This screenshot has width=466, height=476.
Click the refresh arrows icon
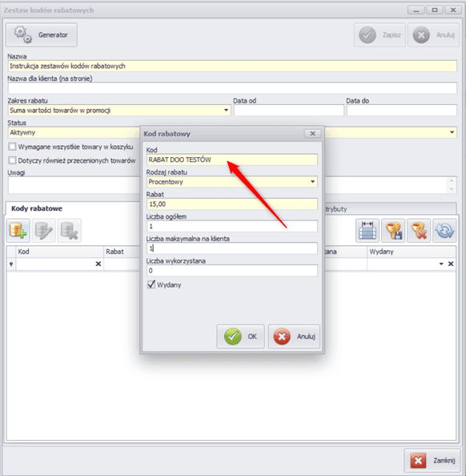click(x=444, y=231)
